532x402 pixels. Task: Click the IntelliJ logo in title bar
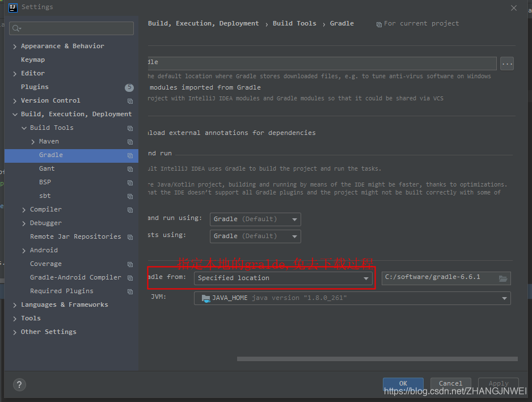12,7
